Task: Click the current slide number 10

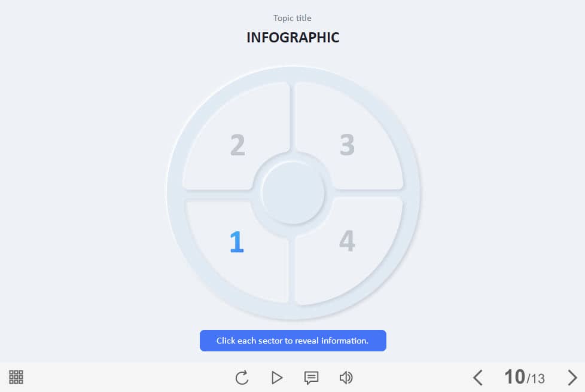Action: pyautogui.click(x=514, y=377)
